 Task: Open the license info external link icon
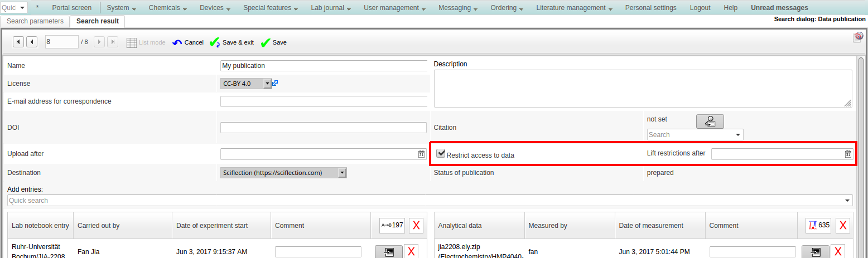(275, 83)
